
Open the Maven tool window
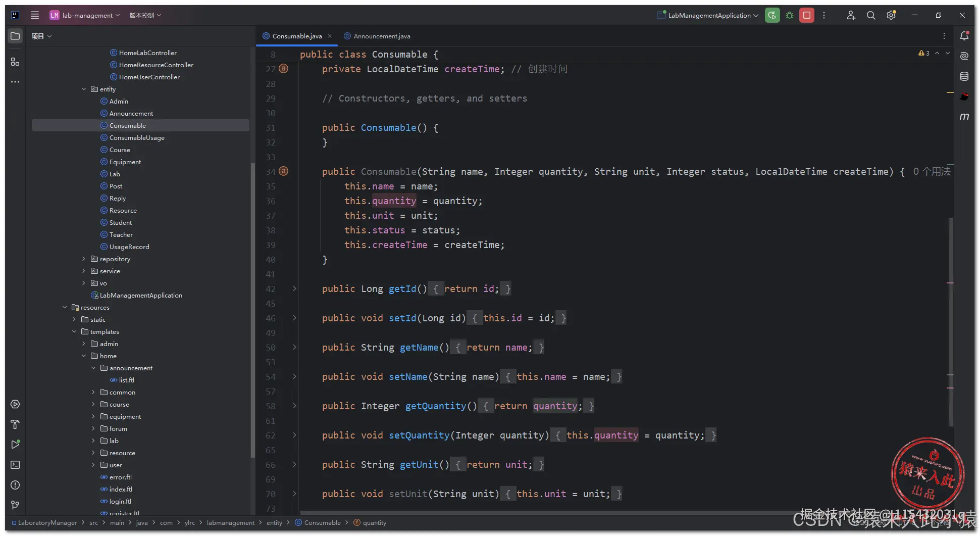964,117
